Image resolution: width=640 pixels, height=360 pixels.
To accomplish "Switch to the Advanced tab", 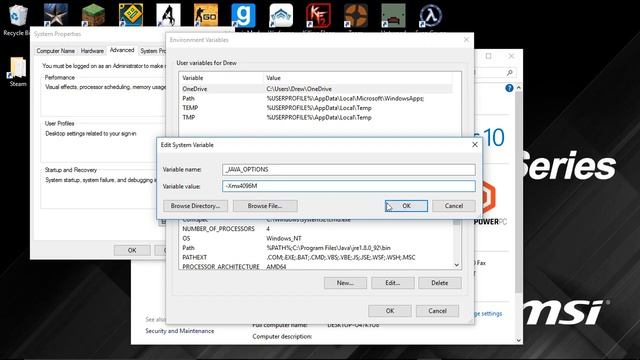I will [122, 50].
